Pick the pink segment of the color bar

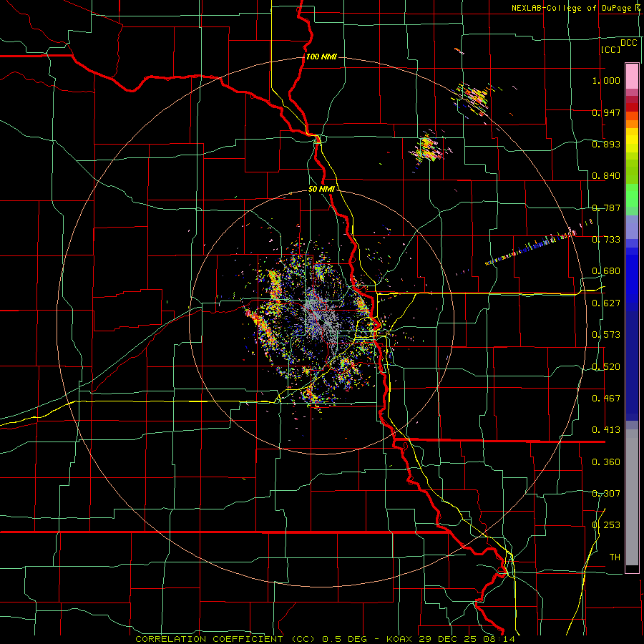[x=632, y=76]
